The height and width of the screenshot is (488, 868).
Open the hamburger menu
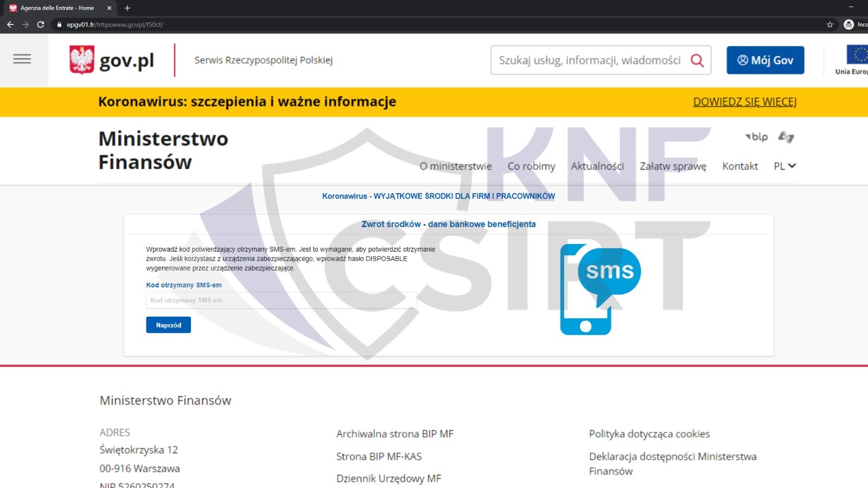coord(22,59)
